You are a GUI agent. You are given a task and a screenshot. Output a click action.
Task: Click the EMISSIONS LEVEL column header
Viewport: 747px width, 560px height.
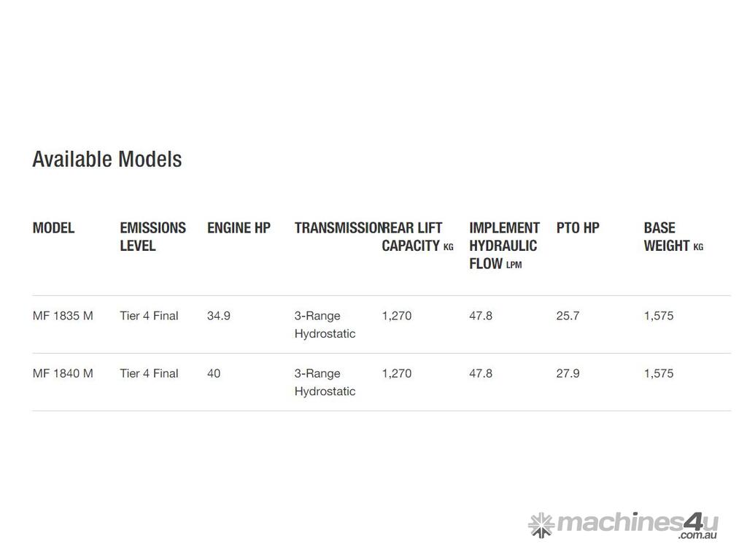click(152, 237)
